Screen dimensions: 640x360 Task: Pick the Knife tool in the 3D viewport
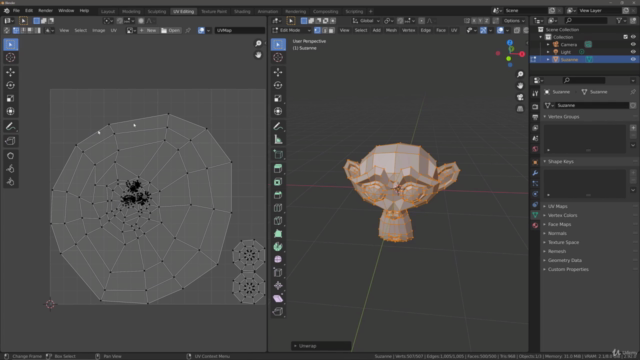pos(278,221)
